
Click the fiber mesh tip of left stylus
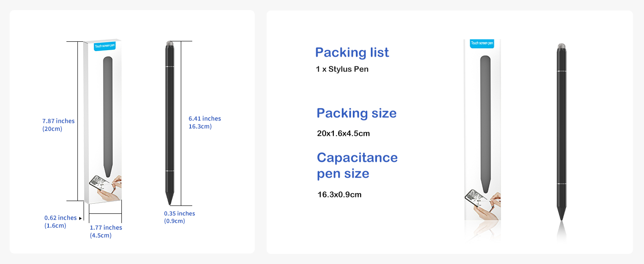(170, 44)
